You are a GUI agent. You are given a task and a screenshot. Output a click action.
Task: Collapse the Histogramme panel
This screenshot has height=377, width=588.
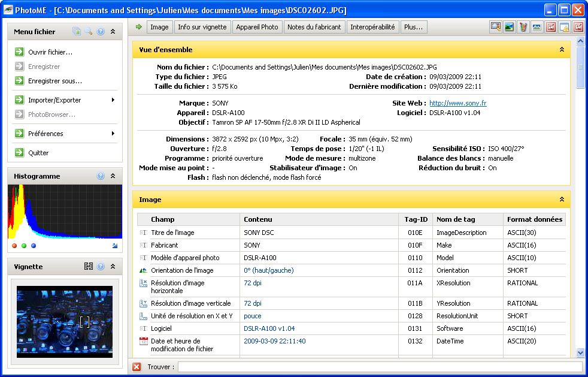point(113,176)
